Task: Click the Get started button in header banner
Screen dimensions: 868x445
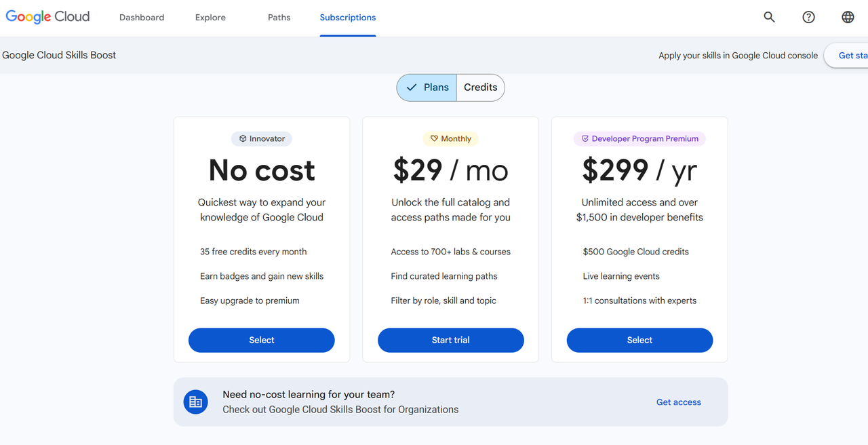Action: point(848,56)
